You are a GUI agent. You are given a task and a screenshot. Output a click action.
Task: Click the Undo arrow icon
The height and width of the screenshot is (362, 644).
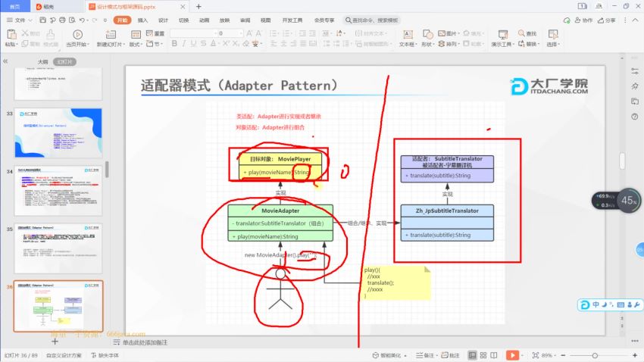(82, 20)
